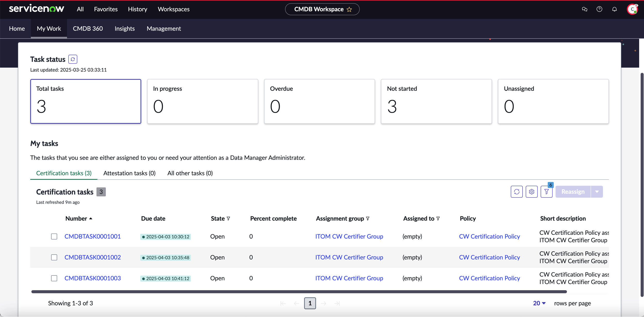
Task: Open CW Certification Policy for CMDBTASK0001002
Action: tap(489, 257)
